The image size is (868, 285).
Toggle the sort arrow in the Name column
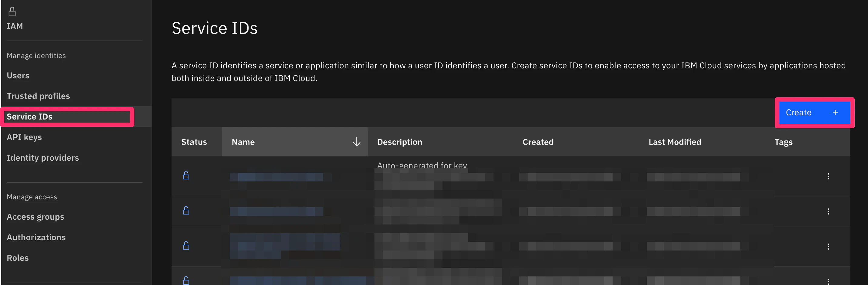tap(356, 142)
